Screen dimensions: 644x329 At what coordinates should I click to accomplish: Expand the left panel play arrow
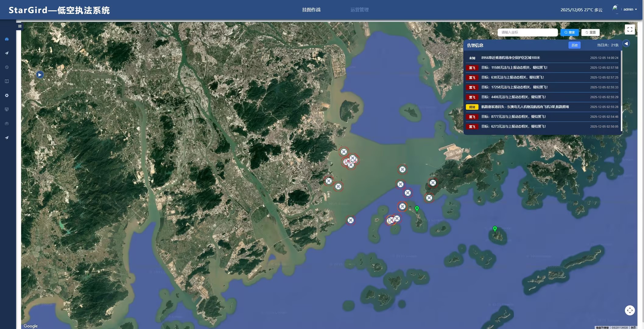[40, 75]
